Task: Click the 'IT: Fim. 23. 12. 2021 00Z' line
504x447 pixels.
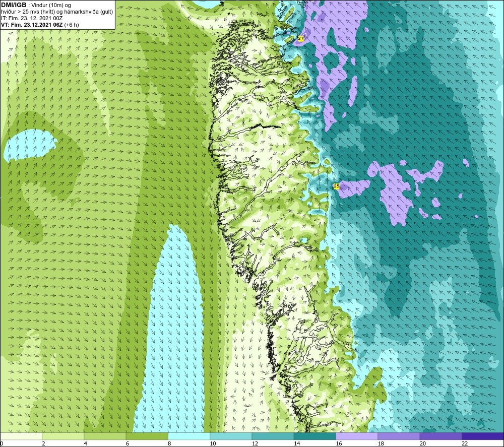Action: (32, 18)
